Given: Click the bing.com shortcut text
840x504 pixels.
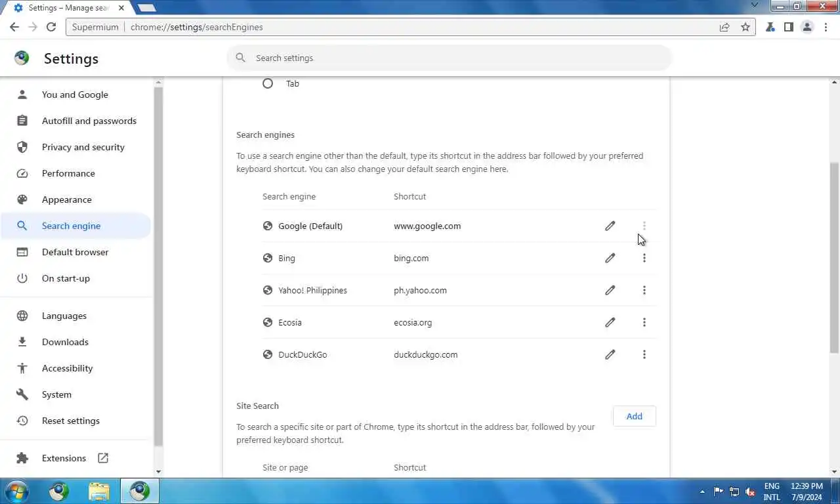Looking at the screenshot, I should click(x=411, y=258).
